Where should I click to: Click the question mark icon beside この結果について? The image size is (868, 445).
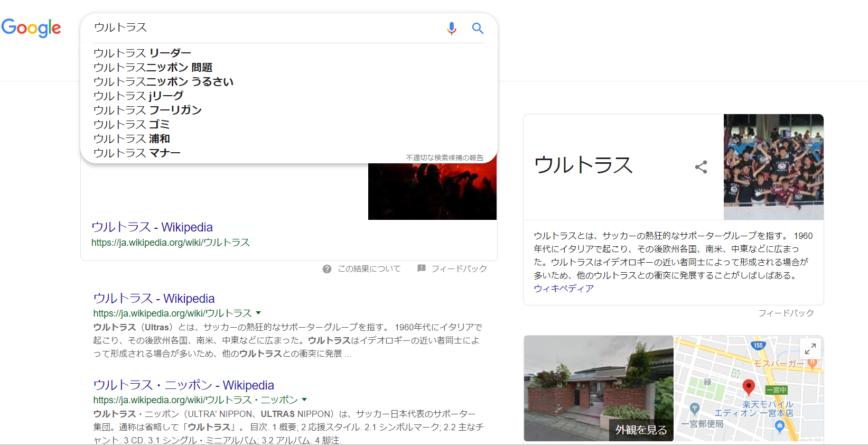coord(327,269)
